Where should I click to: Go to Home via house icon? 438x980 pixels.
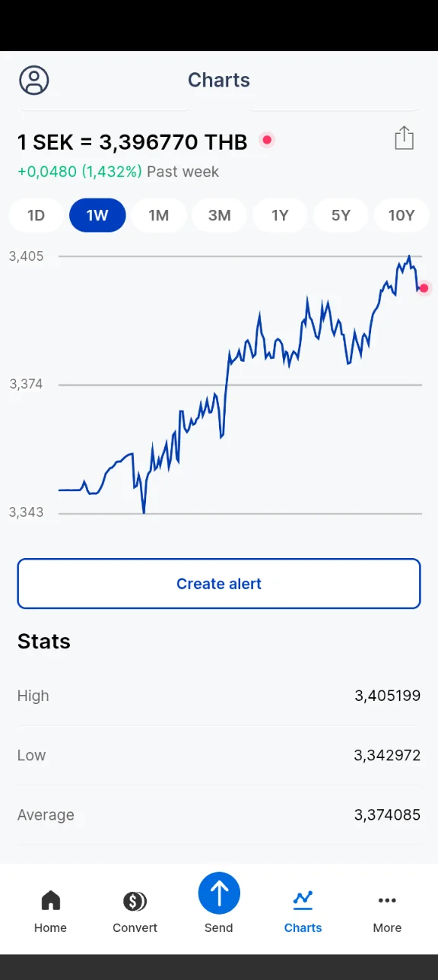(50, 901)
